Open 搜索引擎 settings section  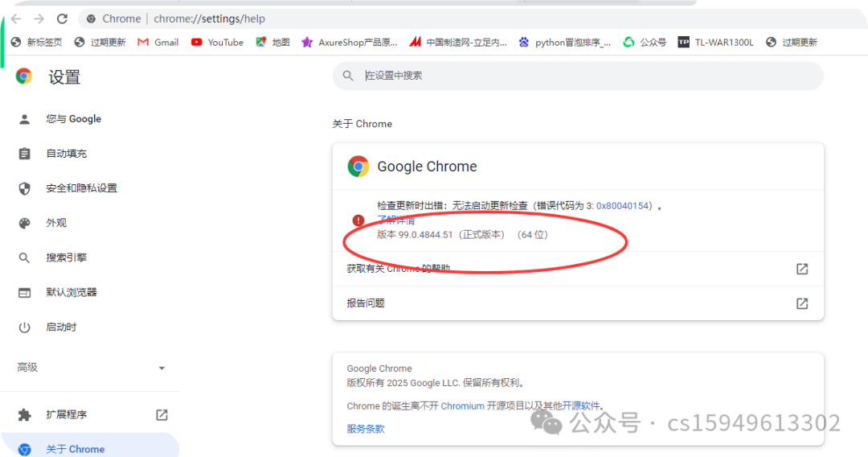pyautogui.click(x=67, y=257)
